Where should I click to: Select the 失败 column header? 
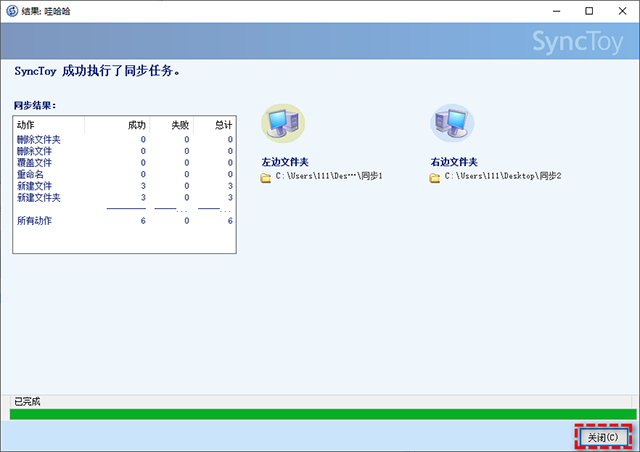[179, 125]
